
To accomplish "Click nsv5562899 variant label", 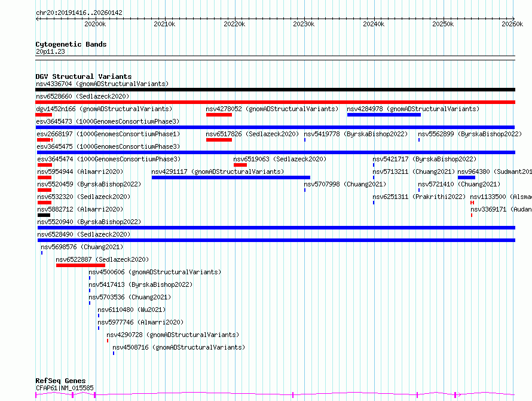I will point(470,134).
